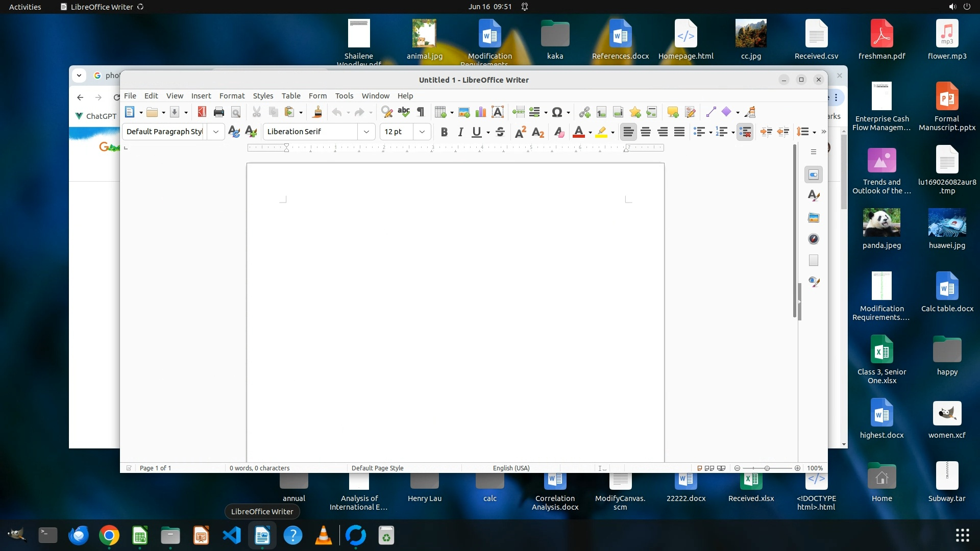Select the Clone Formatting paintbrush
This screenshot has width=980, height=551.
(x=317, y=112)
